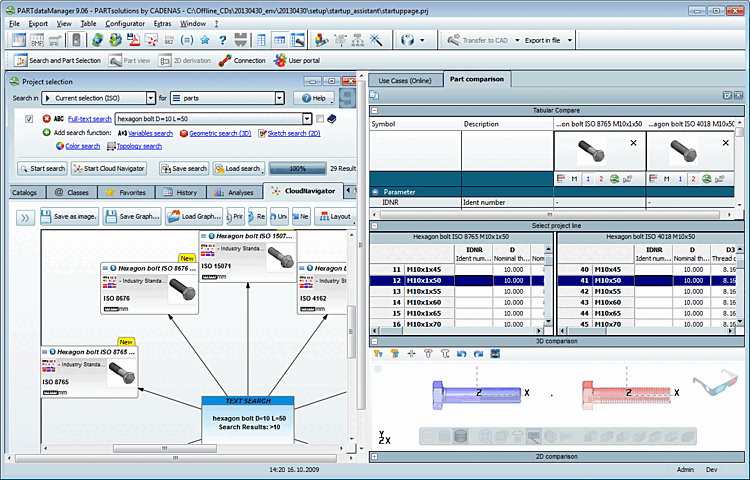
Task: Open the Configurator menu
Action: coord(125,23)
